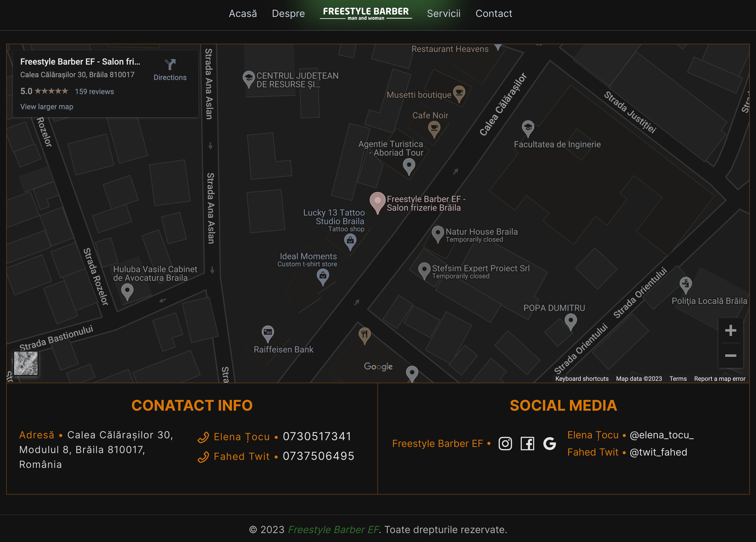Open the 159 reviews link
Image resolution: width=756 pixels, height=542 pixels.
(x=94, y=92)
